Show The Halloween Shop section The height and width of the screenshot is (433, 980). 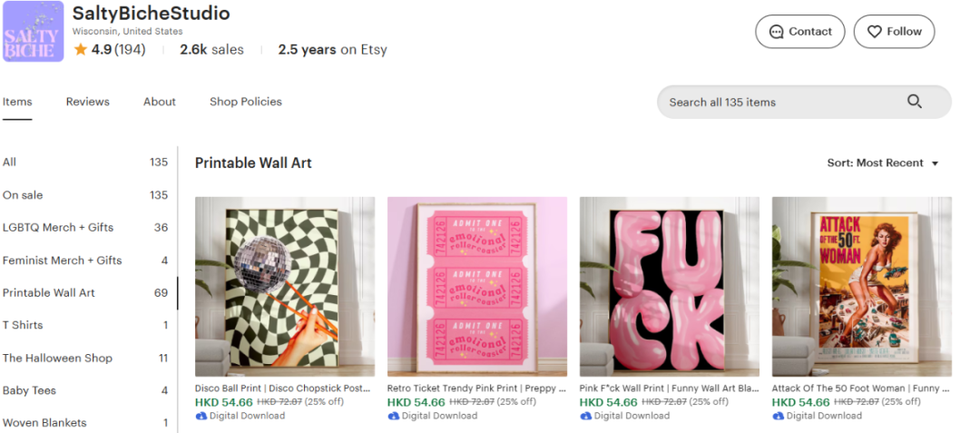57,359
